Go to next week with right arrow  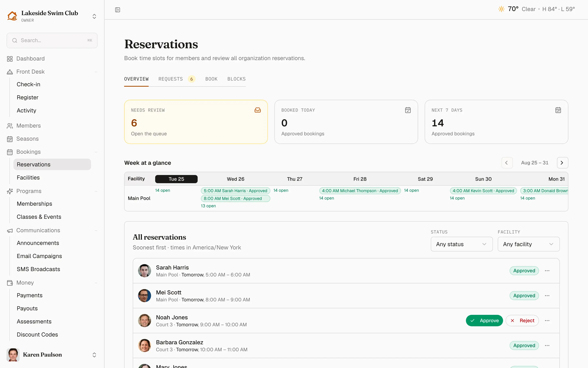pyautogui.click(x=562, y=163)
